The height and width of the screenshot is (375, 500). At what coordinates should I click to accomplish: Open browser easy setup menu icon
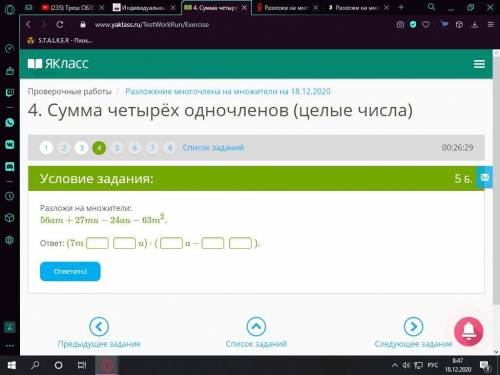coord(491,25)
